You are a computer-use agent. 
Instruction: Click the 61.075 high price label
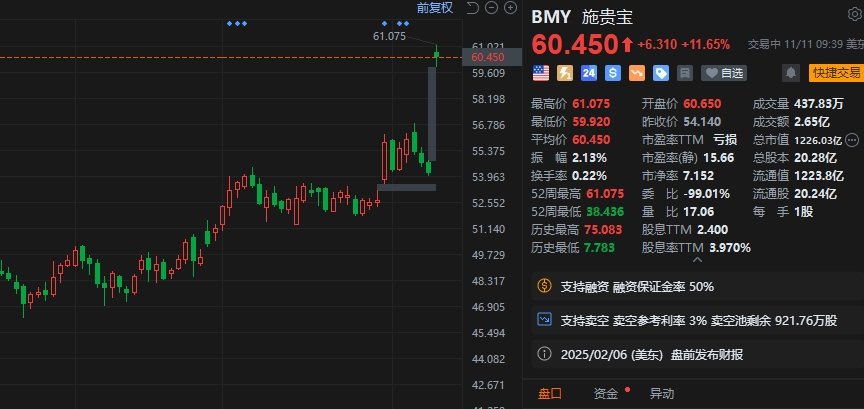point(390,36)
